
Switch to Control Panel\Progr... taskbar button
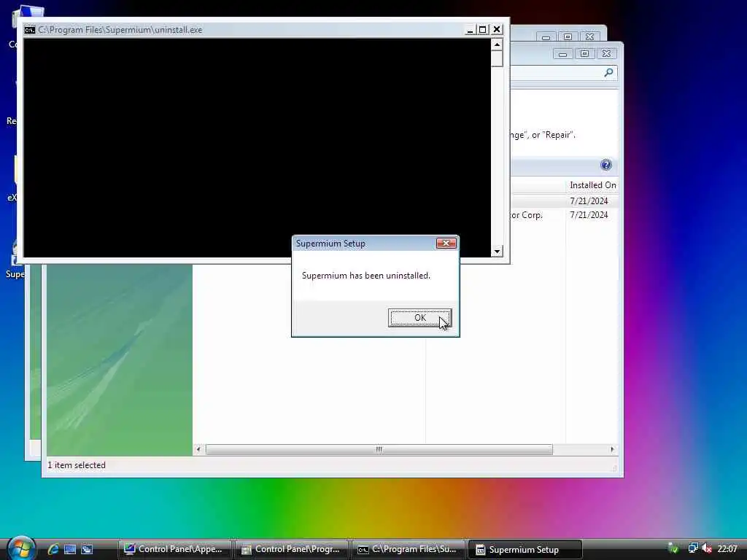(291, 549)
